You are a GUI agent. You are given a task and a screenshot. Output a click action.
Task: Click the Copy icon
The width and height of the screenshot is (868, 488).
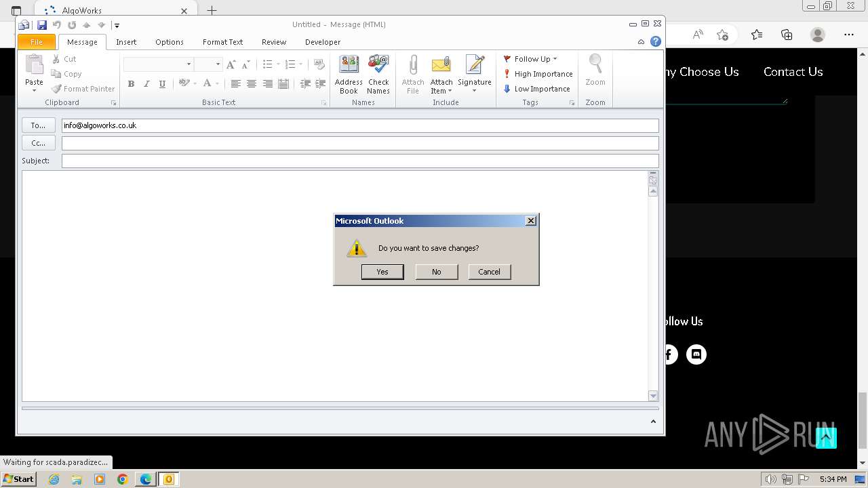click(56, 74)
